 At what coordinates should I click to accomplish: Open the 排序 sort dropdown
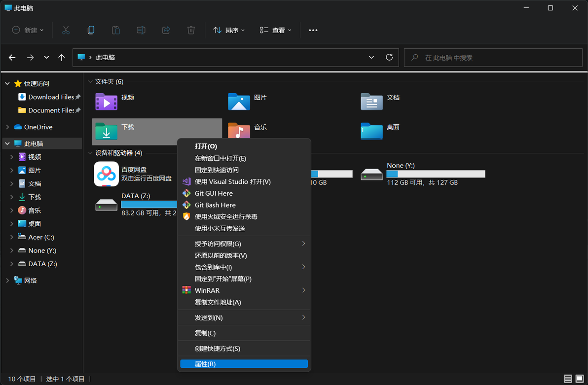tap(229, 31)
